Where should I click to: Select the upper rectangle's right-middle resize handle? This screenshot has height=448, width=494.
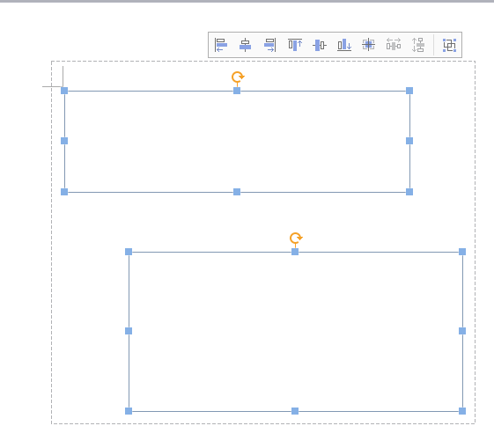coord(409,141)
